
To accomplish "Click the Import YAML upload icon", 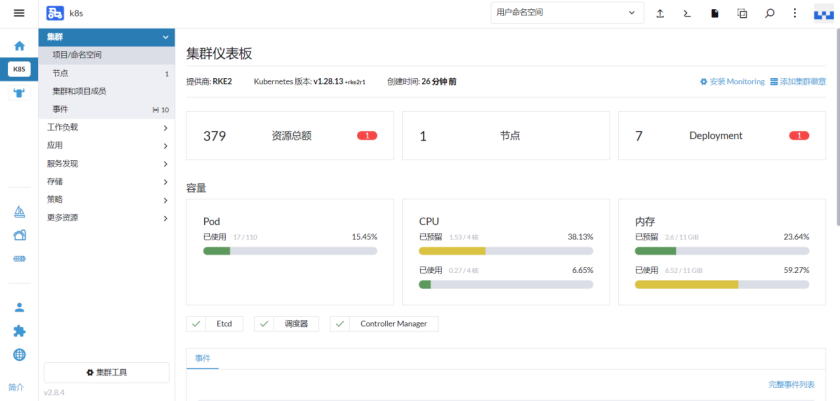I will click(x=660, y=13).
